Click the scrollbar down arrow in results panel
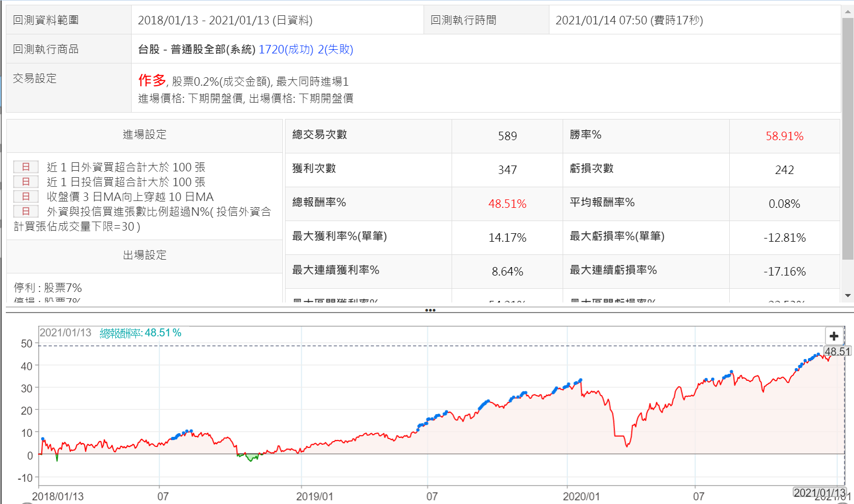 pos(848,296)
